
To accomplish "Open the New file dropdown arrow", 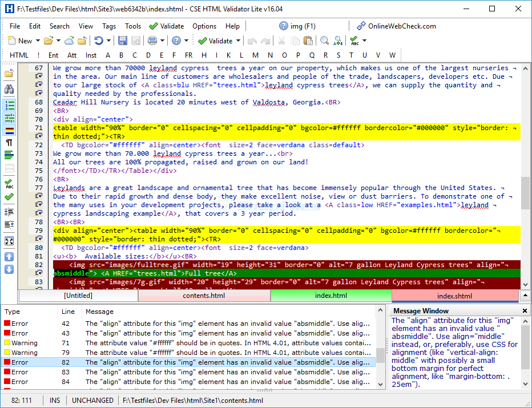I will pyautogui.click(x=37, y=41).
